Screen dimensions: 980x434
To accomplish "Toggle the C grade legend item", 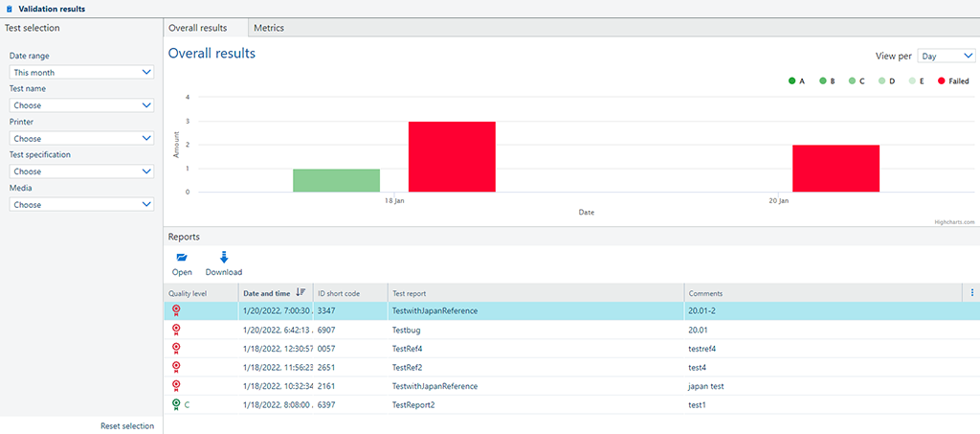I will [x=856, y=81].
